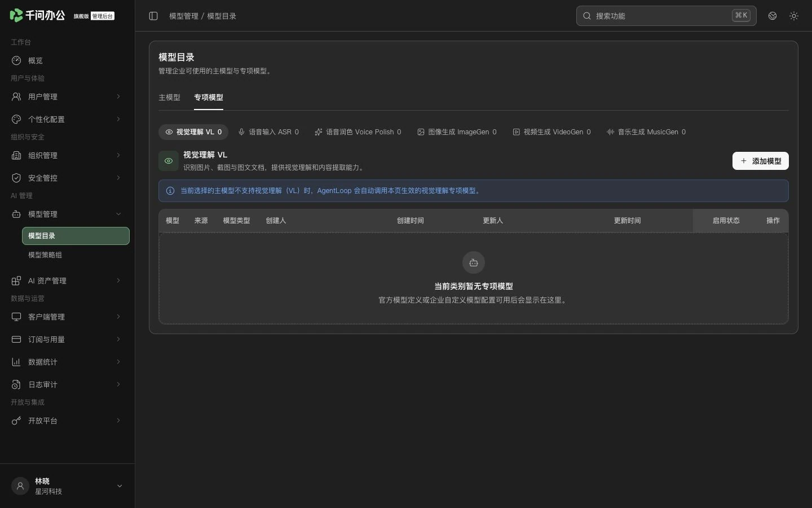Click the 组织管理 building icon
The height and width of the screenshot is (508, 812).
click(16, 155)
